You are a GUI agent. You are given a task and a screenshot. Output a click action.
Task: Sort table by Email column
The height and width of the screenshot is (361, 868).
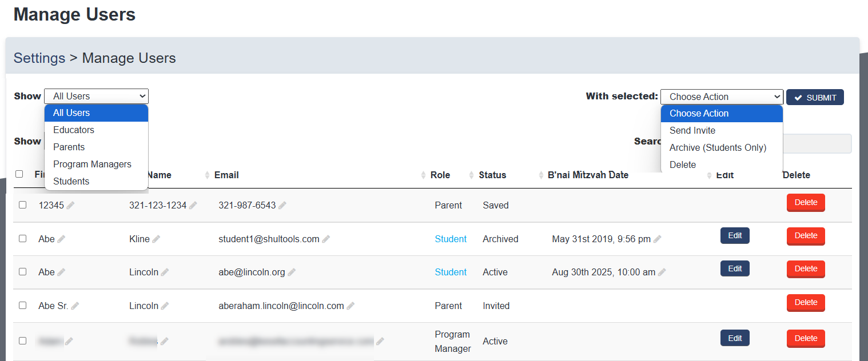(226, 175)
